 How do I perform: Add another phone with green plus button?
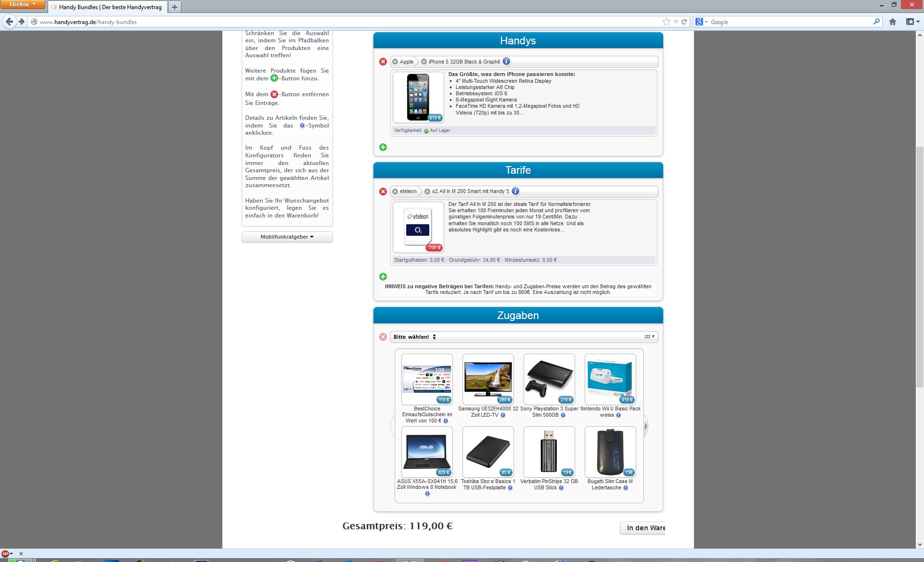click(383, 147)
